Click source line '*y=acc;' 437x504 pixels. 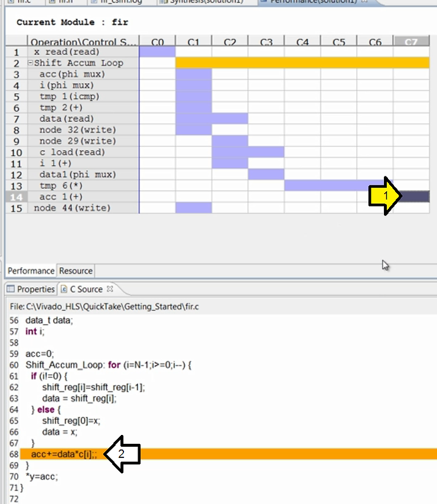(x=42, y=476)
